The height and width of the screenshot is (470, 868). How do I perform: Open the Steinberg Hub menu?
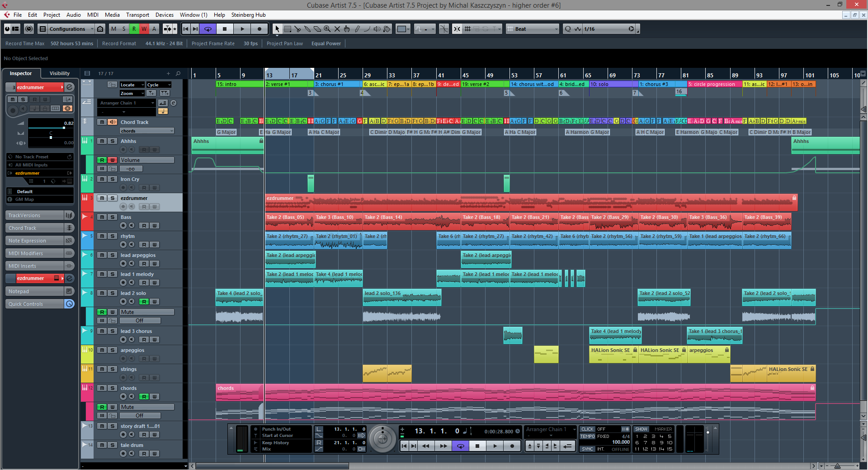pyautogui.click(x=249, y=15)
